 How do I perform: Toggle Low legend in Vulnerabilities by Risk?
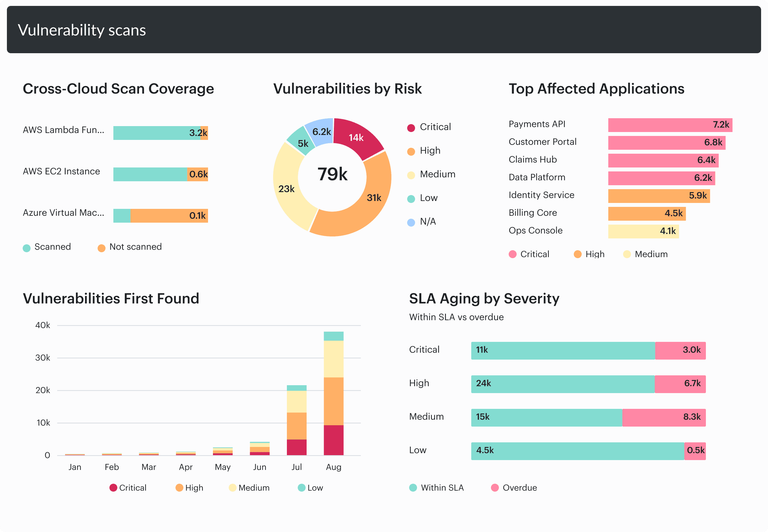pyautogui.click(x=422, y=198)
